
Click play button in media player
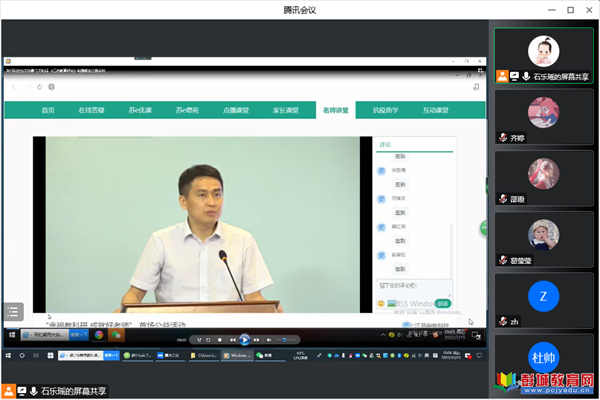(245, 340)
